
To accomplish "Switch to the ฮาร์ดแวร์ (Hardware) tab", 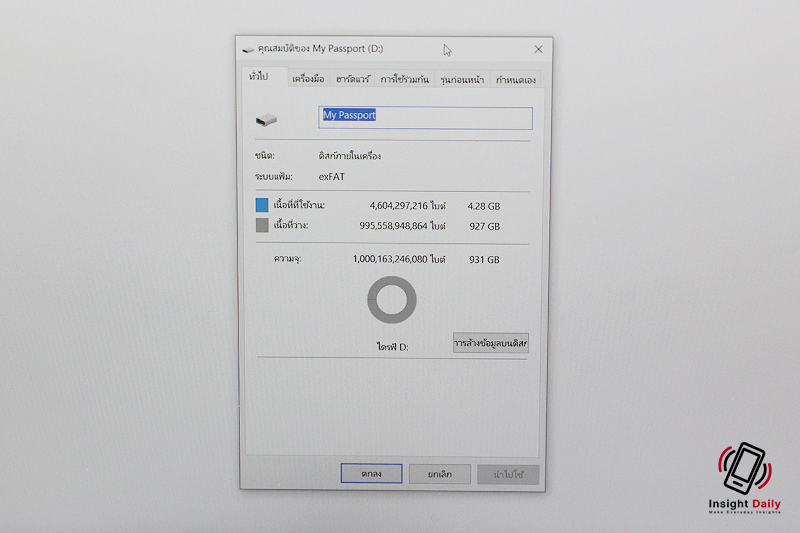I will point(353,79).
